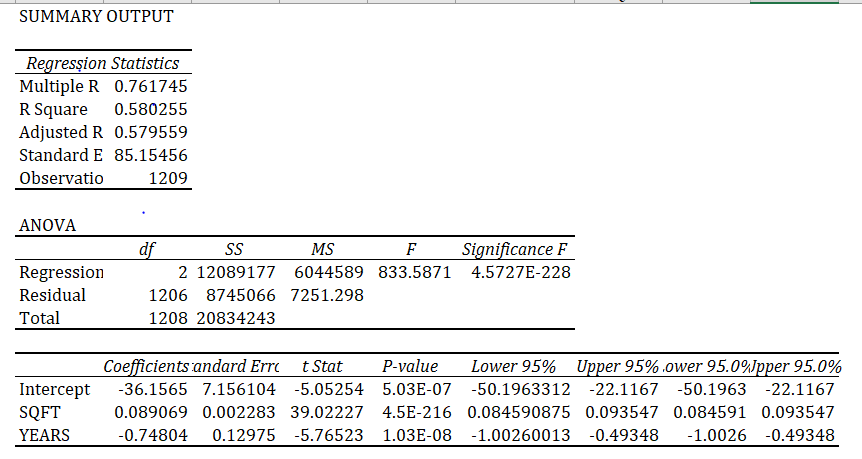Select YEARS P-value 1.03E-08
The image size is (862, 459).
(x=417, y=435)
